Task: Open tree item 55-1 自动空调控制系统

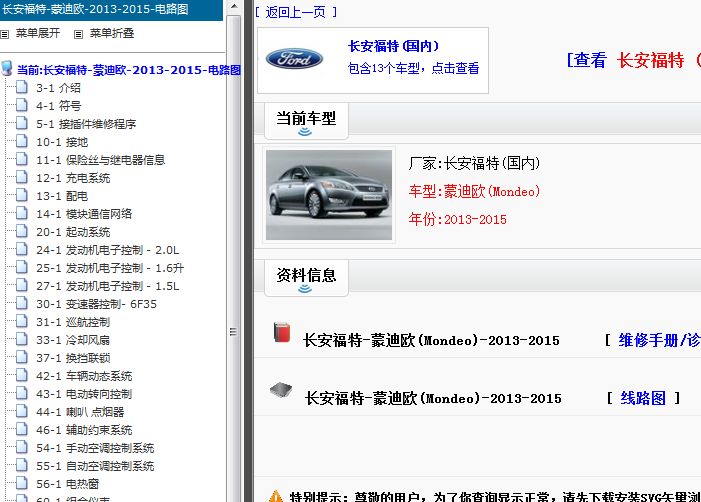Action: pos(95,466)
